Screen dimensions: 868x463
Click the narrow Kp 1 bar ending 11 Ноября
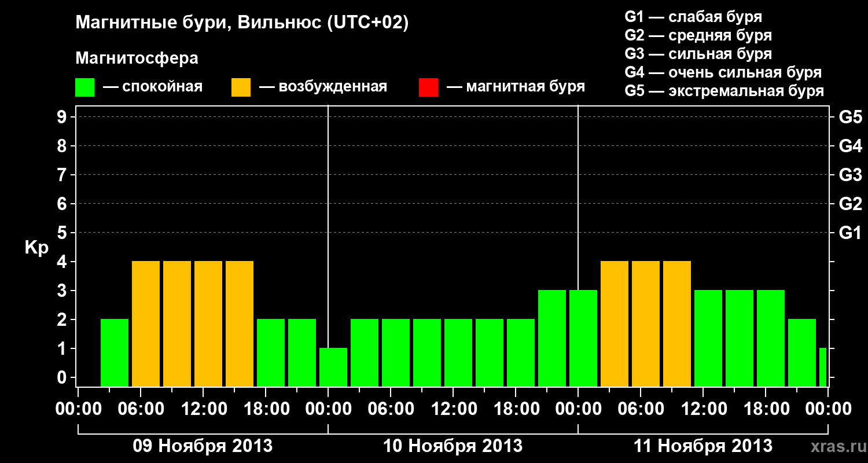coord(823,367)
